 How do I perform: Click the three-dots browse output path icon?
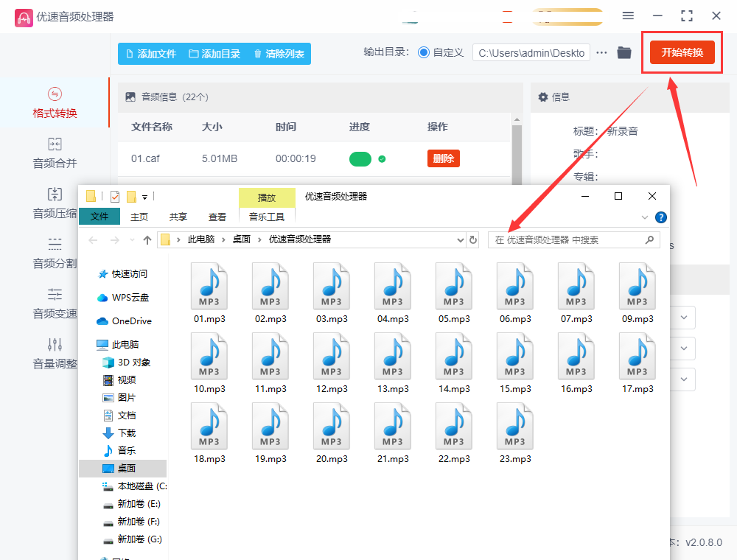click(x=601, y=52)
